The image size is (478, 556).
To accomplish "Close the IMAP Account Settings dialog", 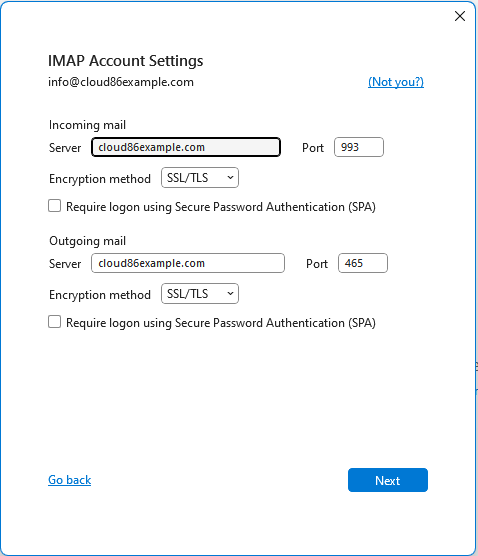I will coord(460,16).
